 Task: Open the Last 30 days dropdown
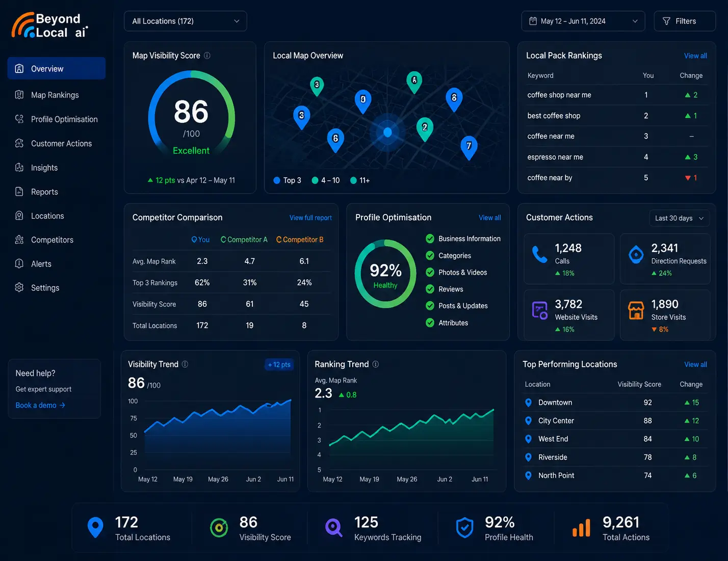pos(680,218)
